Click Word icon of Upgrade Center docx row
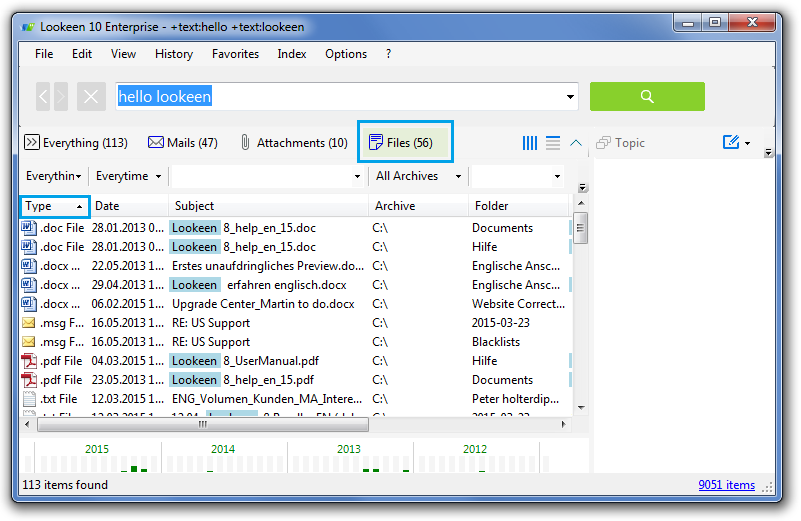This screenshot has width=801, height=521. pos(29,304)
